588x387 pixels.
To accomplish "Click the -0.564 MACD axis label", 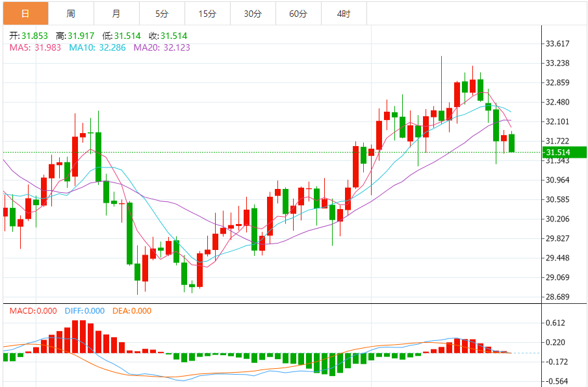I will (x=556, y=381).
